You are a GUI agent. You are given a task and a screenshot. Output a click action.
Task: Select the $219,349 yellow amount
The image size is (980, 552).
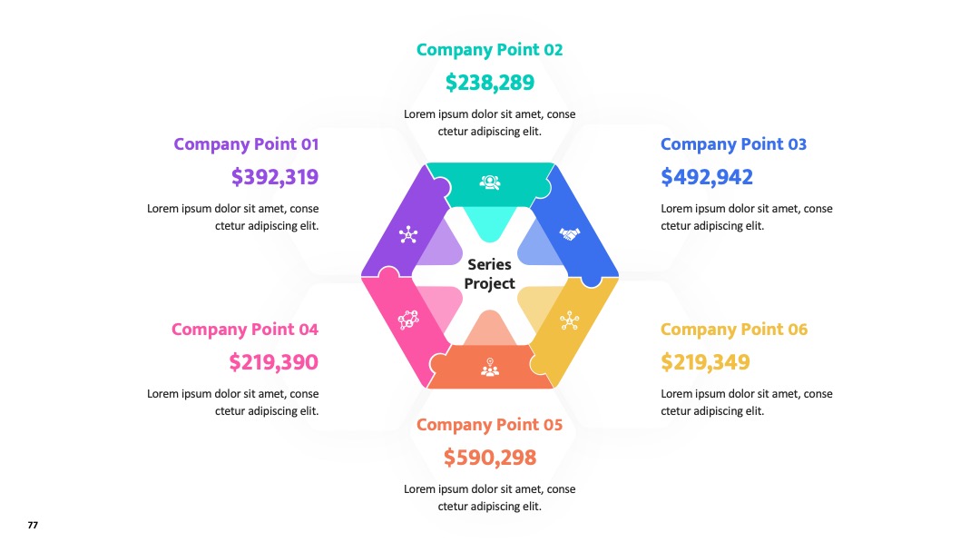706,362
